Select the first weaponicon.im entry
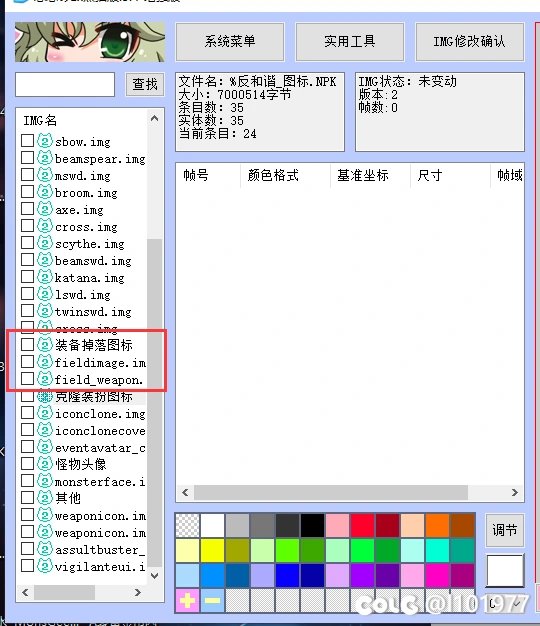The width and height of the screenshot is (540, 626). (100, 516)
